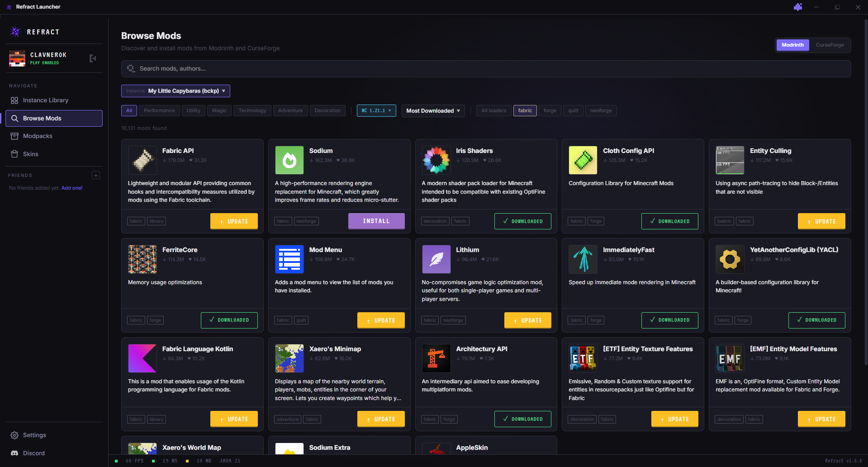Click the EMF Entity Model Features icon
This screenshot has width=868, height=467.
coord(730,358)
